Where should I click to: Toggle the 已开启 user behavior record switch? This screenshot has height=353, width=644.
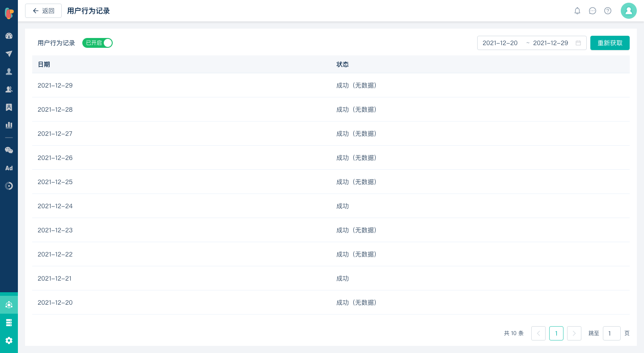click(x=97, y=43)
